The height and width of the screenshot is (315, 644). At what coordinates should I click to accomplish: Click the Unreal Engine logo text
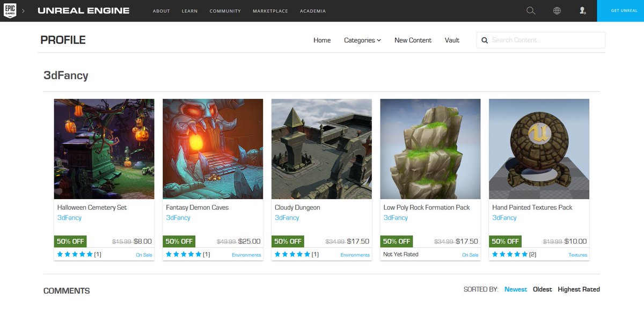tap(84, 11)
